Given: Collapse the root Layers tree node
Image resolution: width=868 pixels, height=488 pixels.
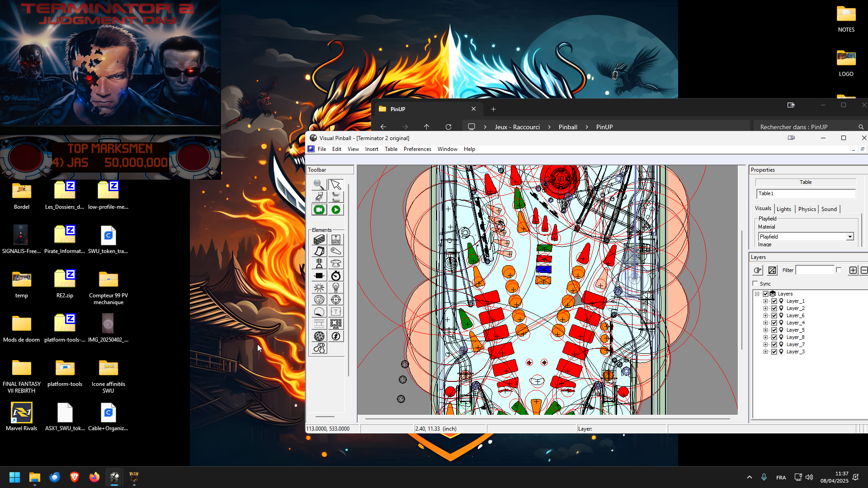Looking at the screenshot, I should 758,293.
